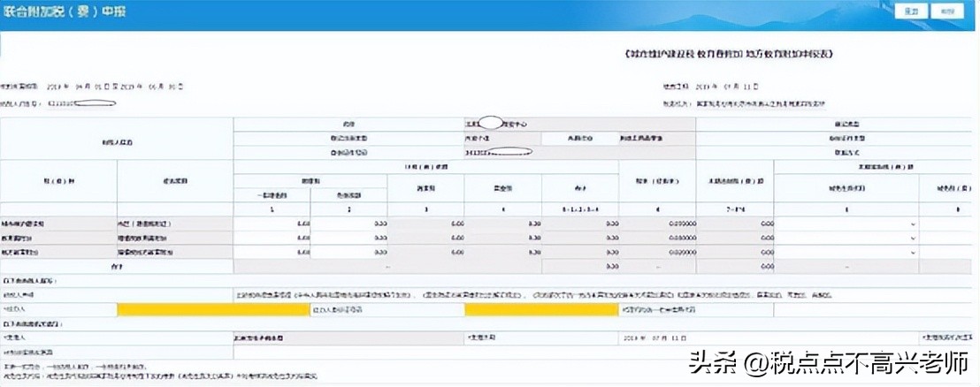
Task: Click the fill-in date at upper right
Action: click(x=727, y=87)
